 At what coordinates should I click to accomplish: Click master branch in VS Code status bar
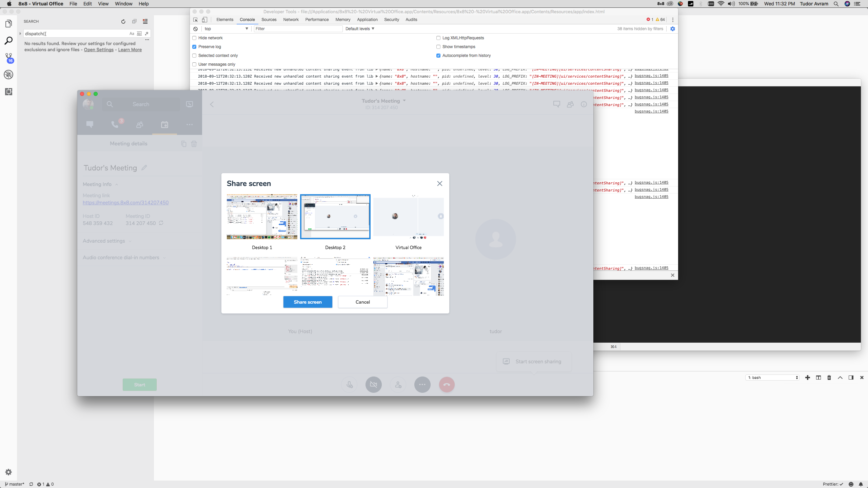click(x=15, y=484)
